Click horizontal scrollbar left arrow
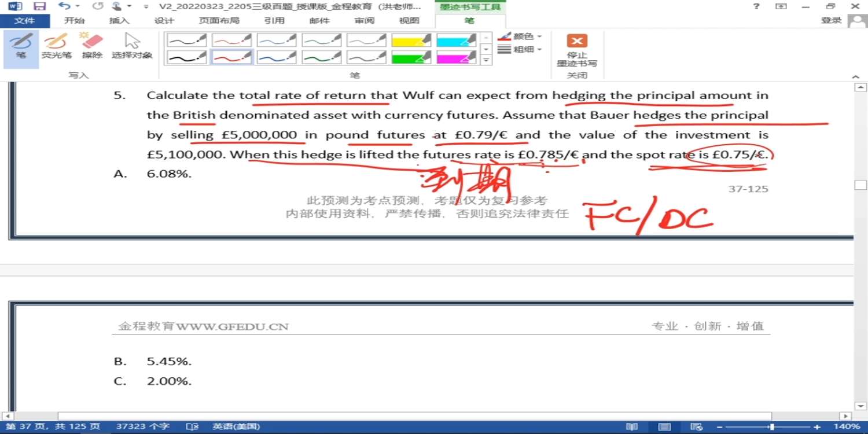The height and width of the screenshot is (434, 868). coord(6,416)
